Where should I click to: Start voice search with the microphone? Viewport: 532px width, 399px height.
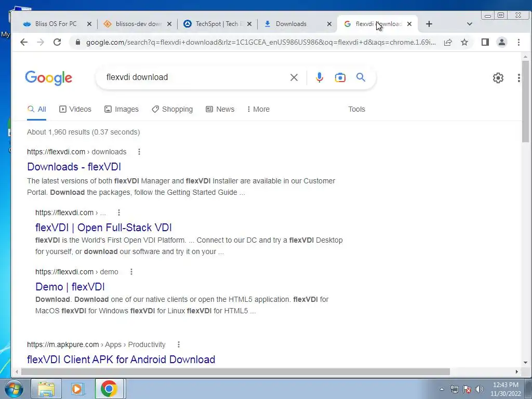pyautogui.click(x=320, y=77)
